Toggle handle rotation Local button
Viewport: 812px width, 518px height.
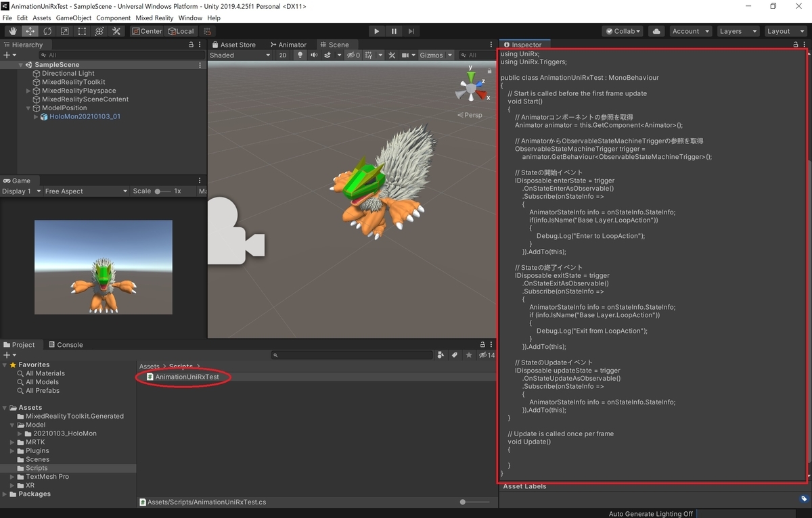181,31
